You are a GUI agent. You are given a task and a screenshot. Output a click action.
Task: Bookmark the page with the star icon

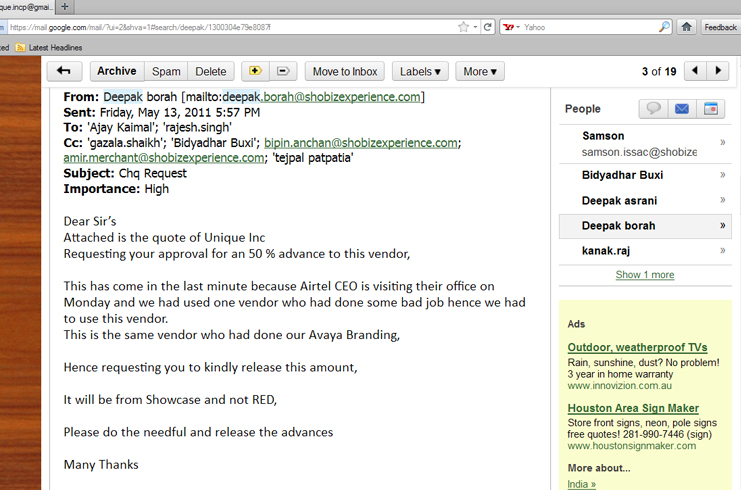point(463,27)
